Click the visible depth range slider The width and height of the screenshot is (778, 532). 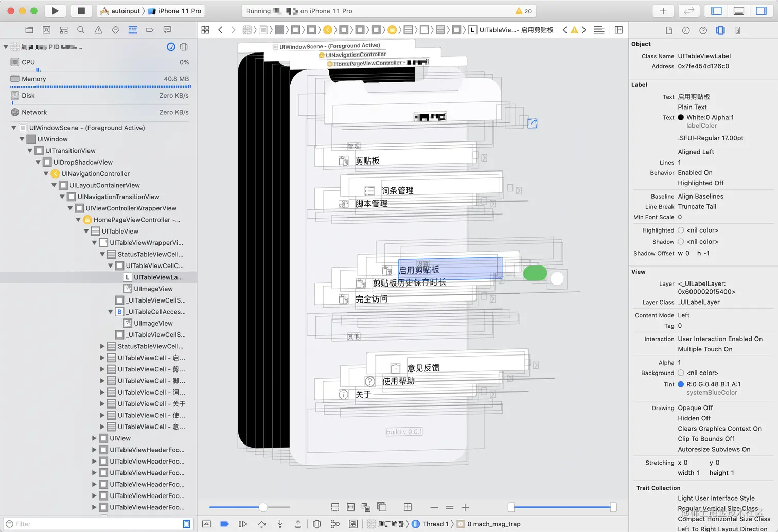tap(562, 507)
